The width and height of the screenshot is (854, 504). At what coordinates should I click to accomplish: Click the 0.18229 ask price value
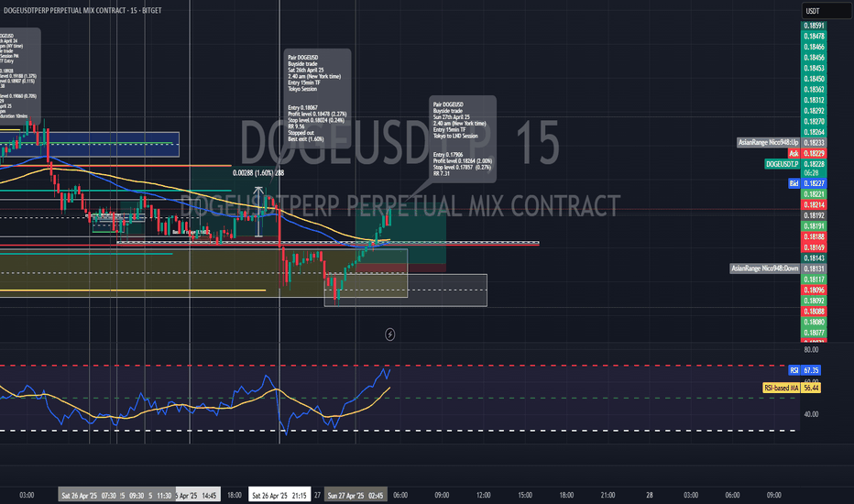pos(814,154)
